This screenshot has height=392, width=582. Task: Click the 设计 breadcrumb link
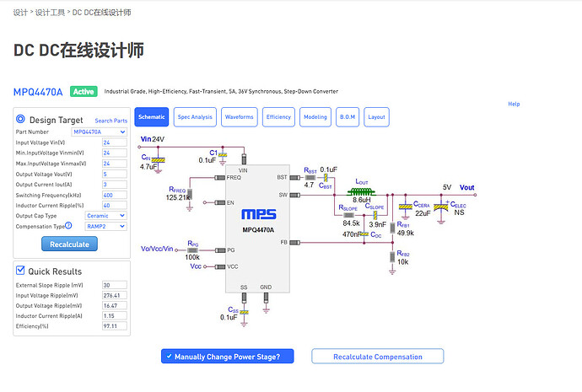(20, 13)
